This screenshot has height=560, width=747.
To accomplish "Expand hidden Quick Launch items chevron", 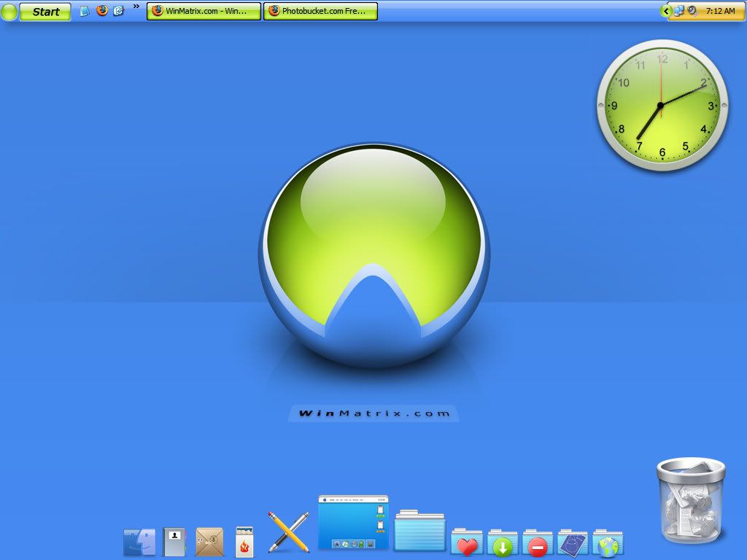I will 136,6.
